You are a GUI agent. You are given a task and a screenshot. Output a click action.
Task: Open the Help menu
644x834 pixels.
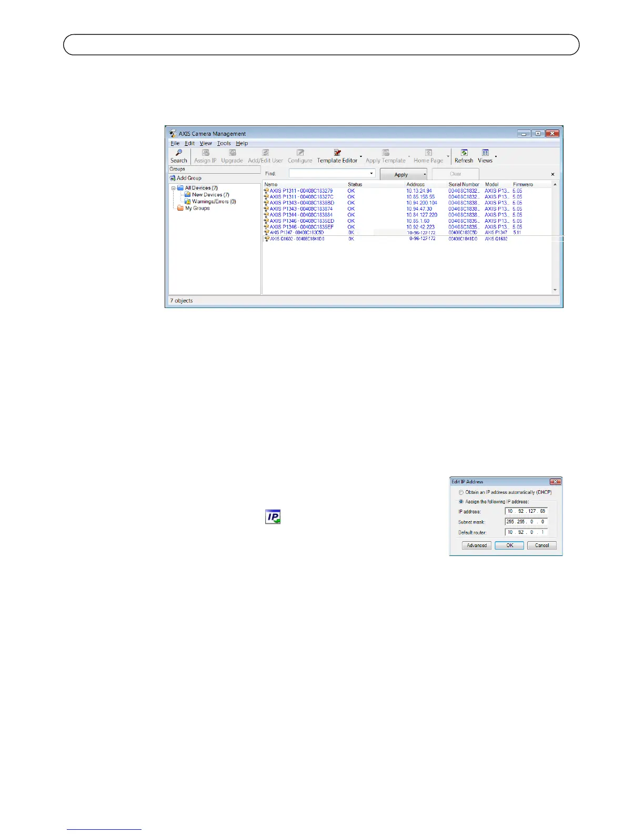point(242,143)
